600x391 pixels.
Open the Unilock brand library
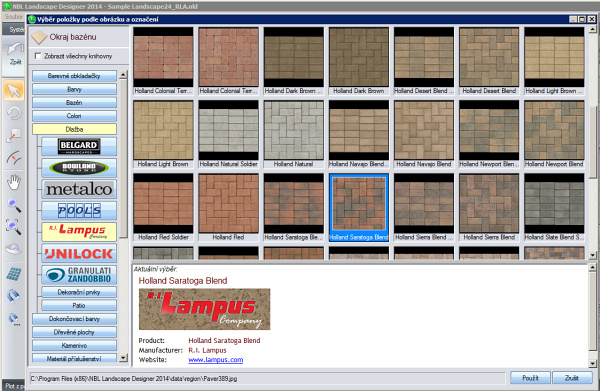79,253
